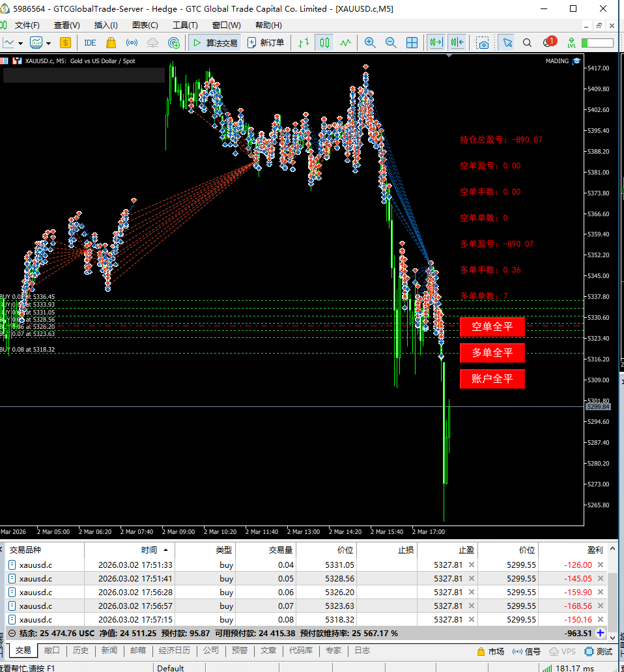This screenshot has width=624, height=672.
Task: Switch to the 预警 alerts tab
Action: 240,651
